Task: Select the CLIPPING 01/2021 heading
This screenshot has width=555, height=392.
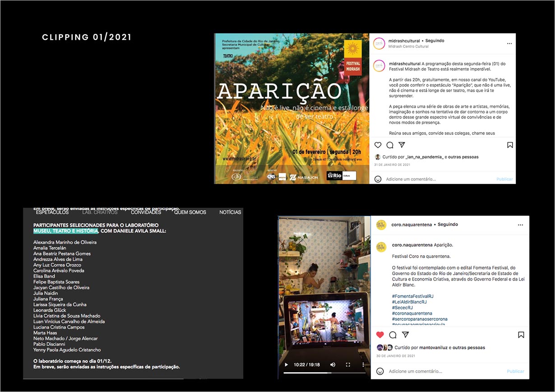Action: coord(87,37)
